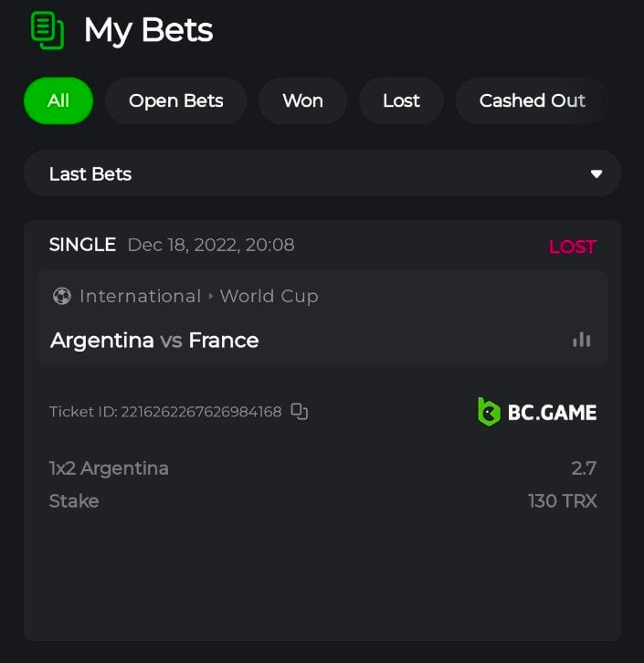Show only Won bets
Screen dimensions: 644x663
tap(302, 100)
